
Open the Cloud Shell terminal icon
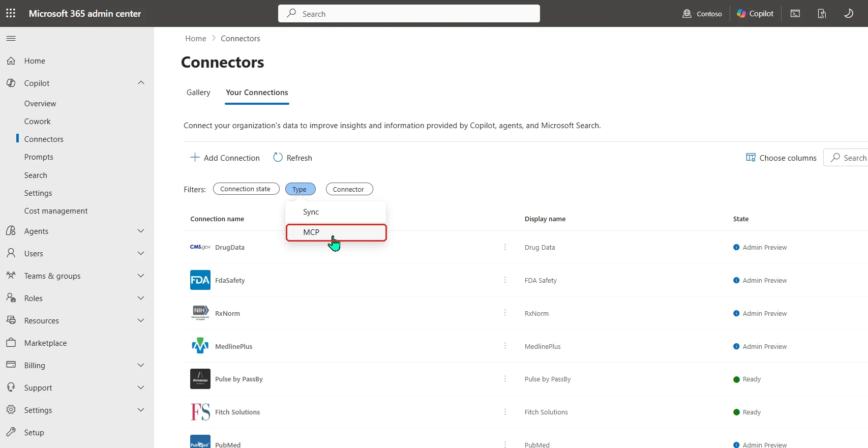pyautogui.click(x=795, y=14)
